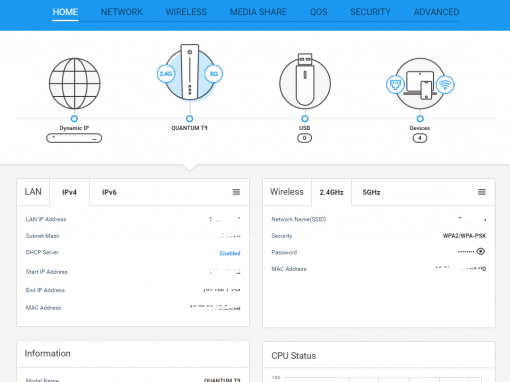This screenshot has height=382, width=510.
Task: Click the Wi-Fi devices badge
Action: 445,85
